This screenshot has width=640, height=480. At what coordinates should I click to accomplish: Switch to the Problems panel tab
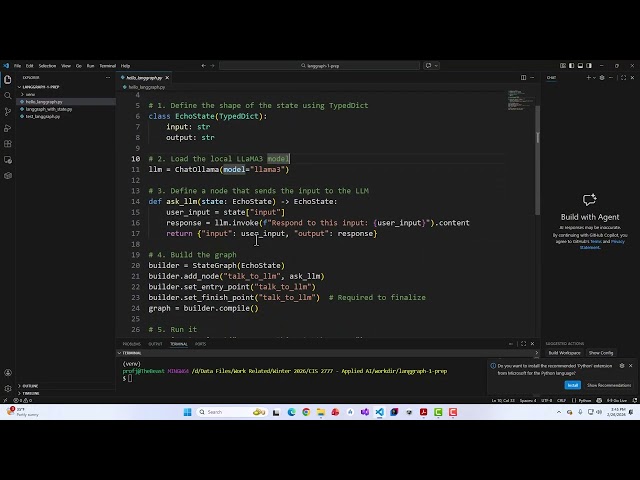(x=131, y=344)
